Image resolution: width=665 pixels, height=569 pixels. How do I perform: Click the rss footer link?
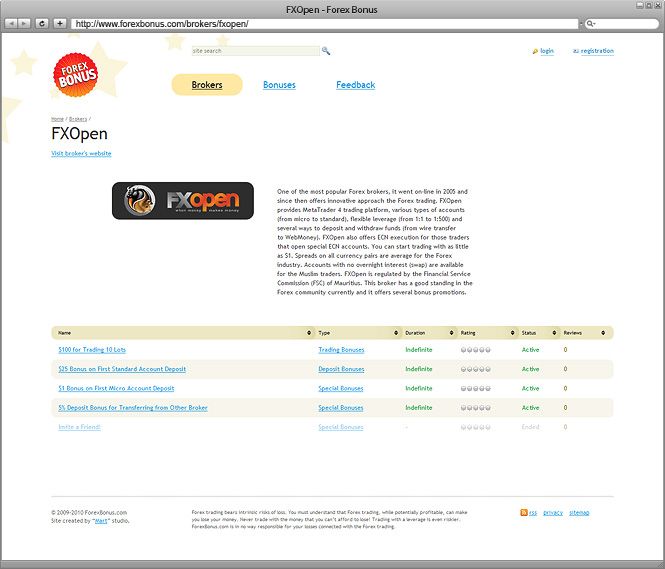pos(533,513)
